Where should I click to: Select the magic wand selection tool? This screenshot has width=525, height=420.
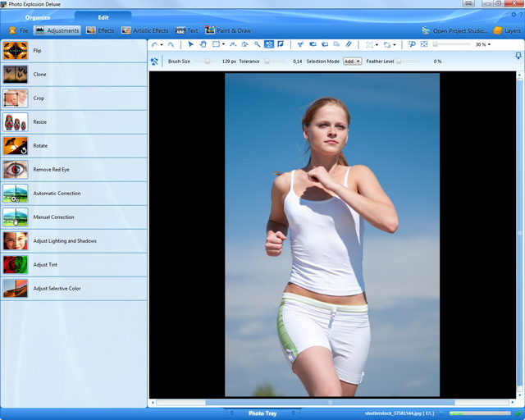[257, 44]
